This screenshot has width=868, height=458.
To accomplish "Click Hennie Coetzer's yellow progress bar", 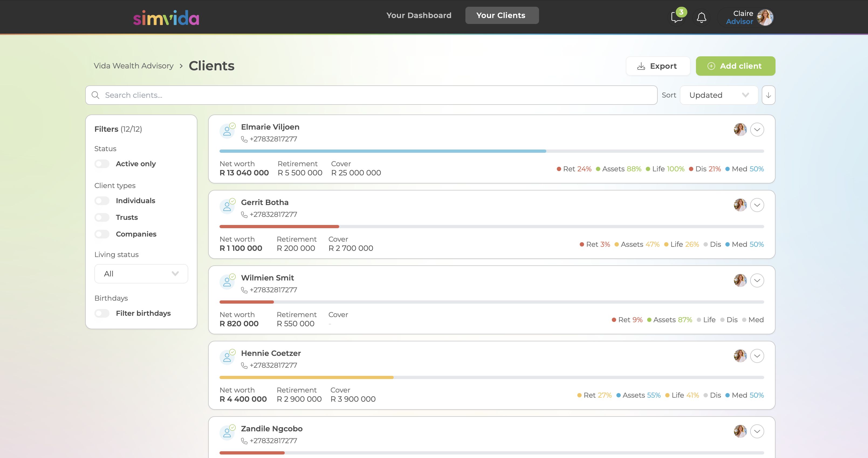I will pos(307,377).
